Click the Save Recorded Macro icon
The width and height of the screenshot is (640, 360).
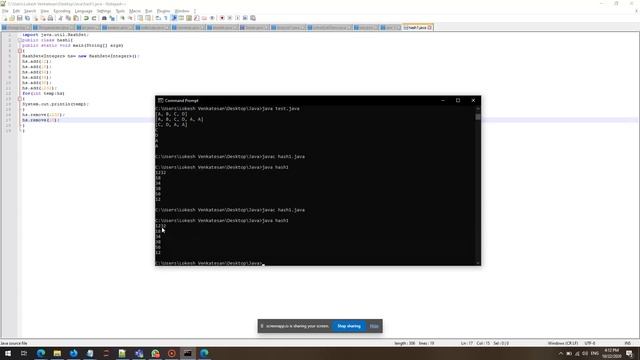click(x=253, y=18)
